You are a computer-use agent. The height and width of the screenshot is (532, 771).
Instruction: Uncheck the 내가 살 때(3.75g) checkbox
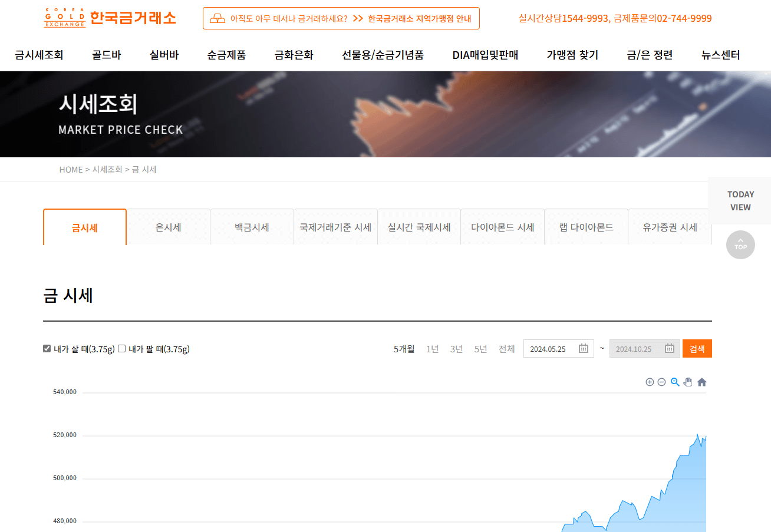click(47, 348)
